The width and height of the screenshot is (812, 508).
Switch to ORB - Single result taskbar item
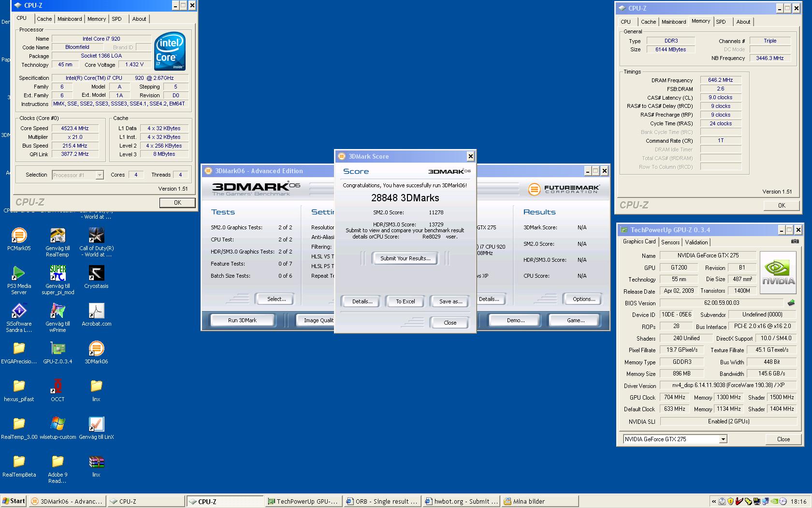[382, 501]
